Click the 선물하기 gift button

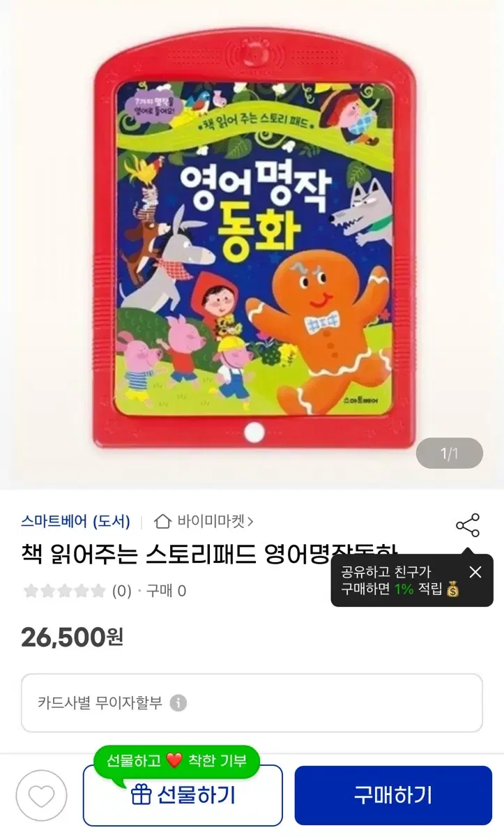click(x=183, y=795)
